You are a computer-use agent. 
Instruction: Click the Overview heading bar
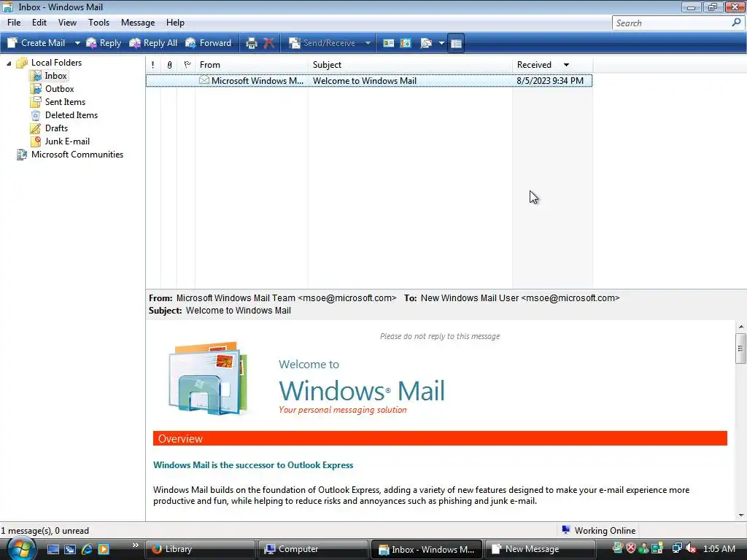pos(440,438)
